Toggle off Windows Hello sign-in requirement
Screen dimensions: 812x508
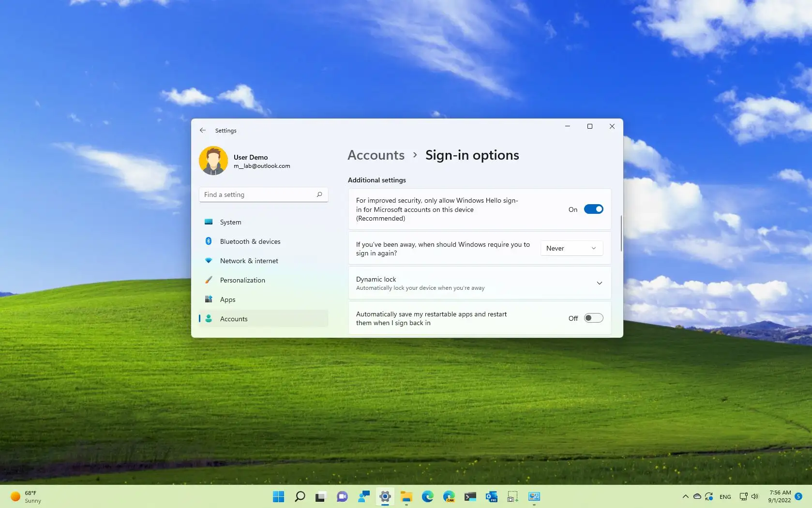pos(594,209)
